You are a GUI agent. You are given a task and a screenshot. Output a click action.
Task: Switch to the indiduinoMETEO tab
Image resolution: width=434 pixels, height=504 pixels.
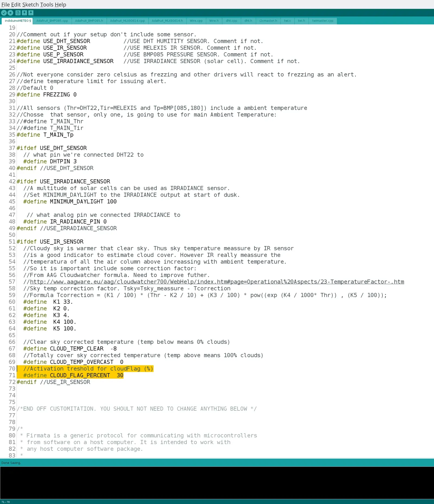point(17,21)
